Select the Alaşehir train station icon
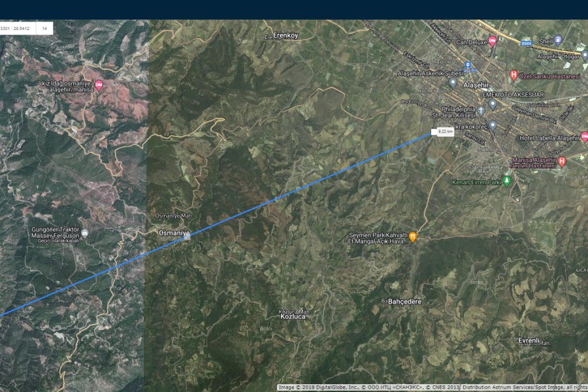Viewport: 588px width, 392px height. pyautogui.click(x=468, y=65)
